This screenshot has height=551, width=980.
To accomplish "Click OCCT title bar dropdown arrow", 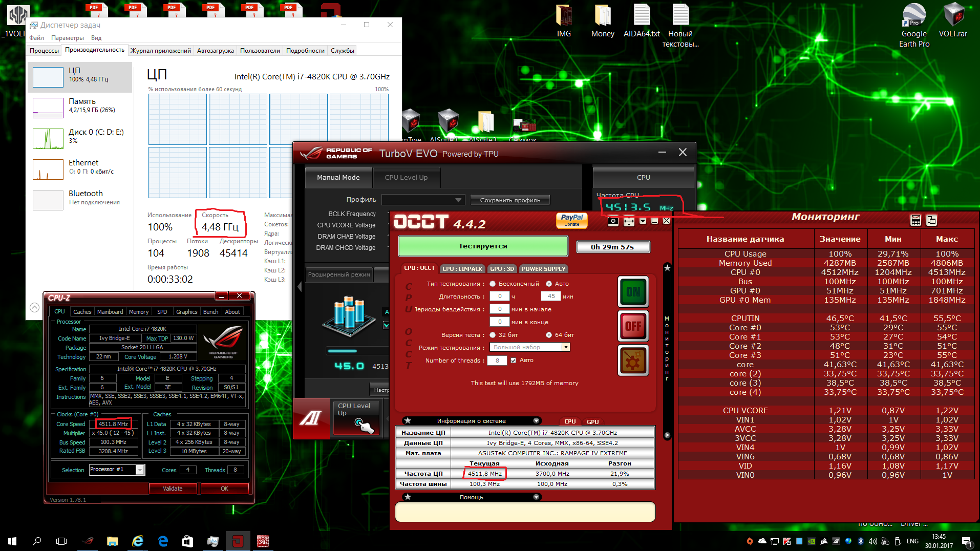I will [x=643, y=221].
